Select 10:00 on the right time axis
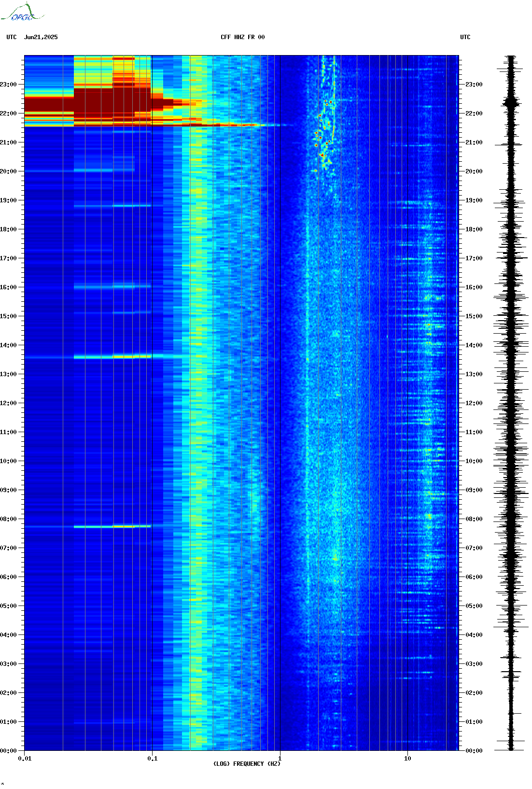 (x=474, y=461)
